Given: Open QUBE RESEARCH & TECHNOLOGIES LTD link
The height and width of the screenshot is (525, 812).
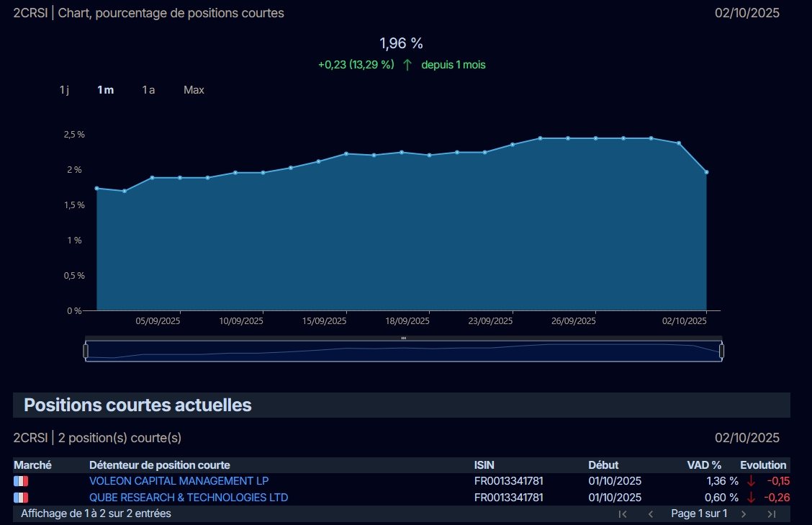Looking at the screenshot, I should pyautogui.click(x=189, y=498).
